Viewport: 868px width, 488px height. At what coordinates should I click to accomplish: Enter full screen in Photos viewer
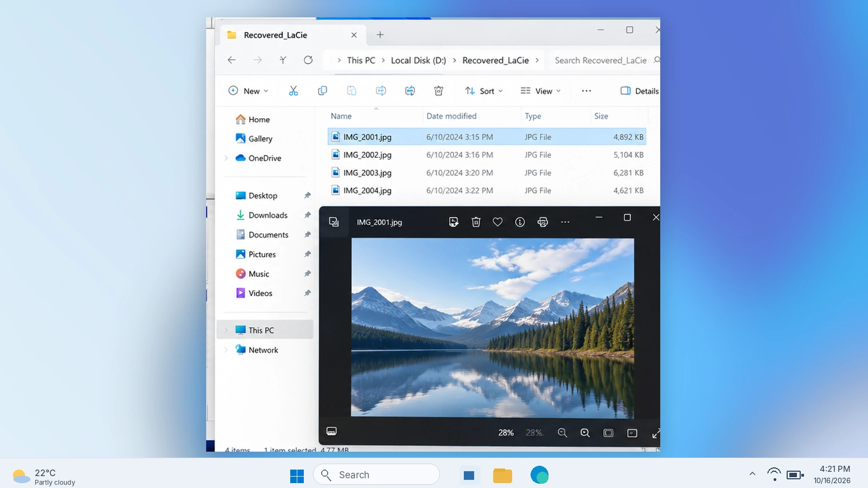tap(656, 433)
